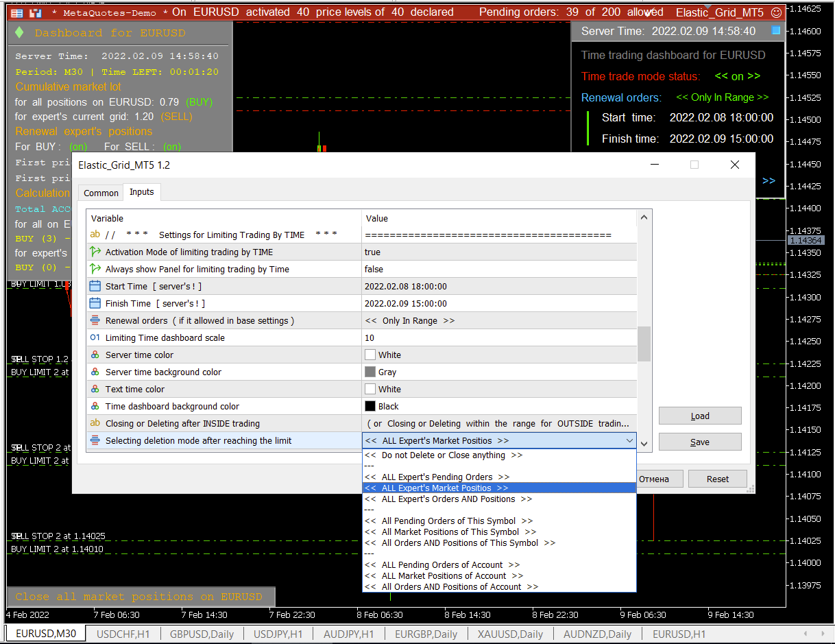Click the Reset button
The height and width of the screenshot is (644, 835).
[718, 479]
